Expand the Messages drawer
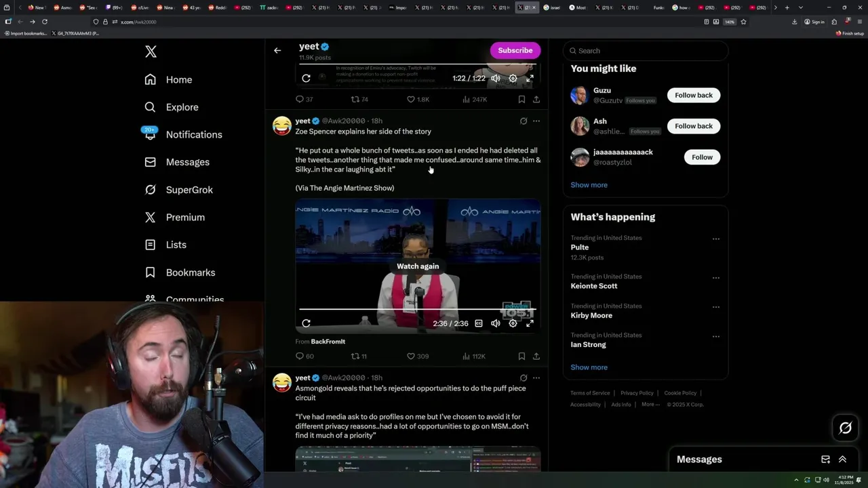Image resolution: width=868 pixels, height=488 pixels. pyautogui.click(x=842, y=460)
